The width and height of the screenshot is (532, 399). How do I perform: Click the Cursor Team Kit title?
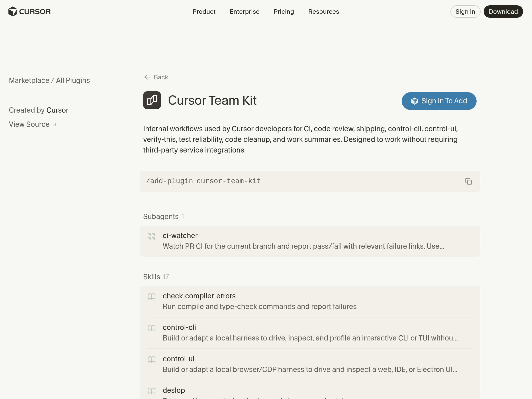[212, 100]
